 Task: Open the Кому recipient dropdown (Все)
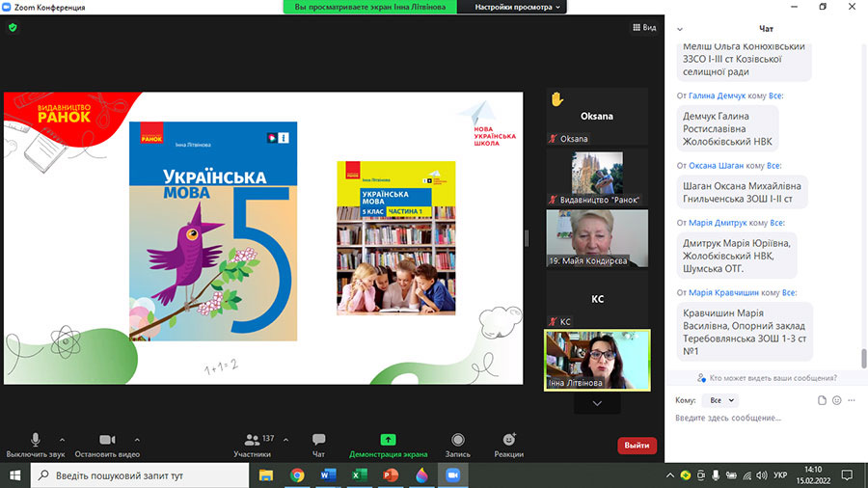coord(720,400)
